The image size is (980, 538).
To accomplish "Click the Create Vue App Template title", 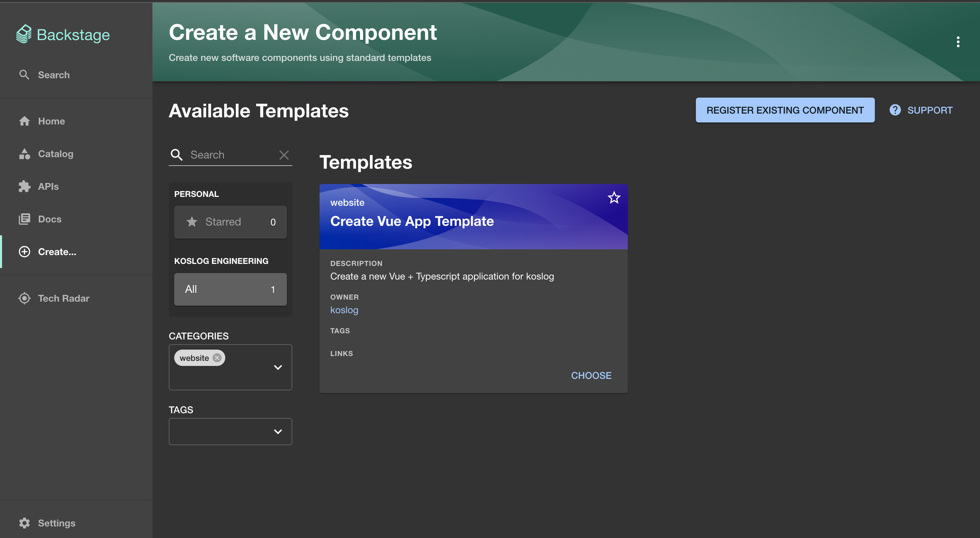I will coord(412,221).
